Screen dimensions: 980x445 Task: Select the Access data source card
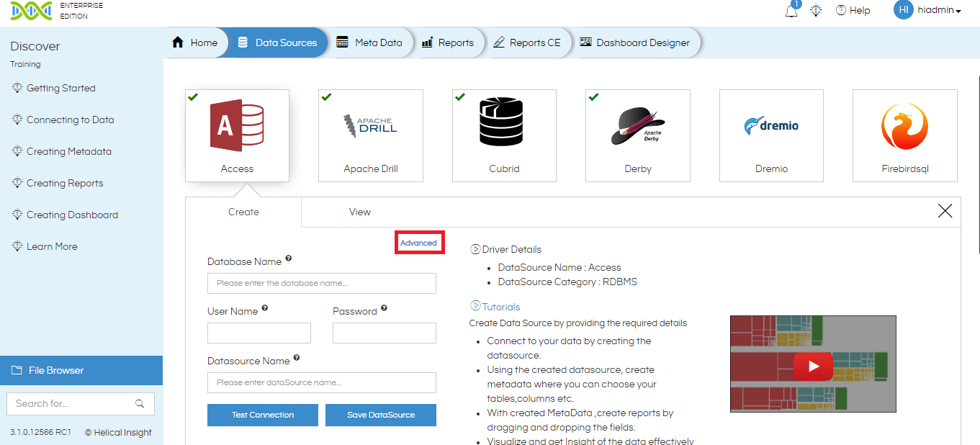click(237, 135)
